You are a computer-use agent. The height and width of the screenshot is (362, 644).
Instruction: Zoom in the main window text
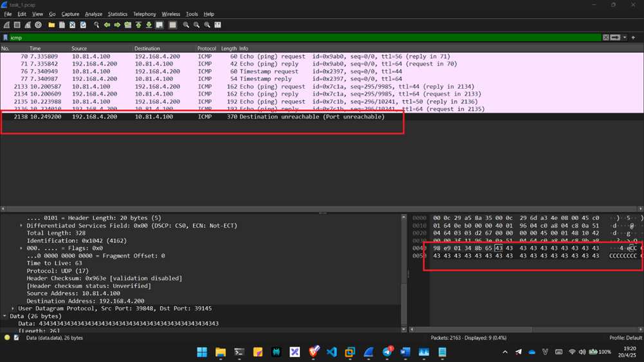(x=186, y=25)
